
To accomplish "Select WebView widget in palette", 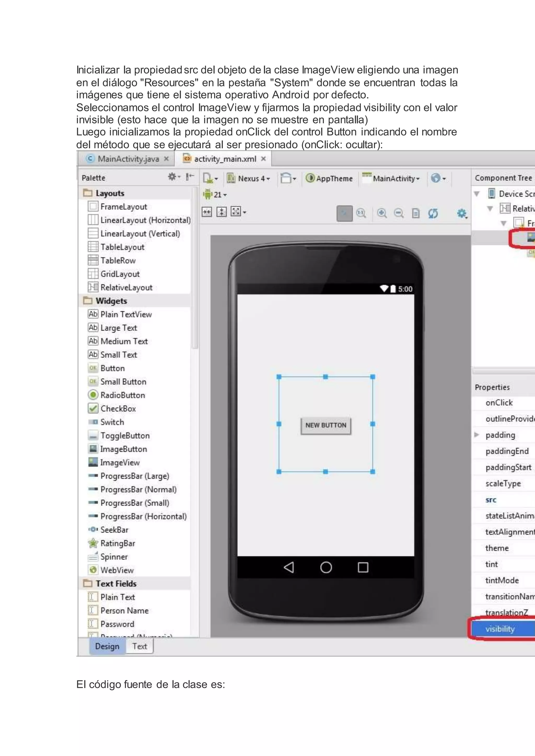I will pos(111,570).
